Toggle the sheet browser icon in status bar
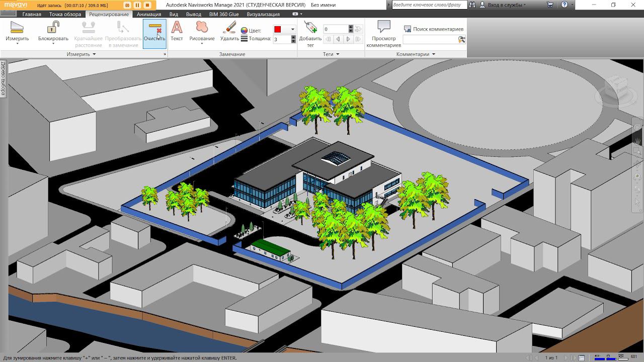 pyautogui.click(x=581, y=358)
